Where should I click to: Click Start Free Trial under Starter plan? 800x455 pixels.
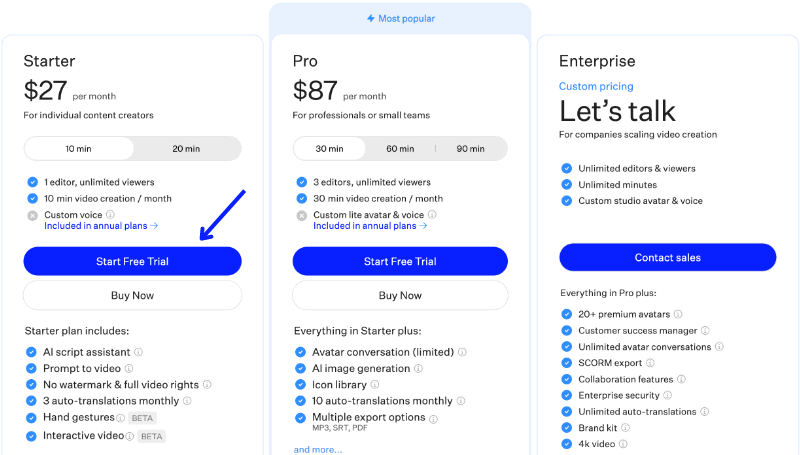pos(132,261)
